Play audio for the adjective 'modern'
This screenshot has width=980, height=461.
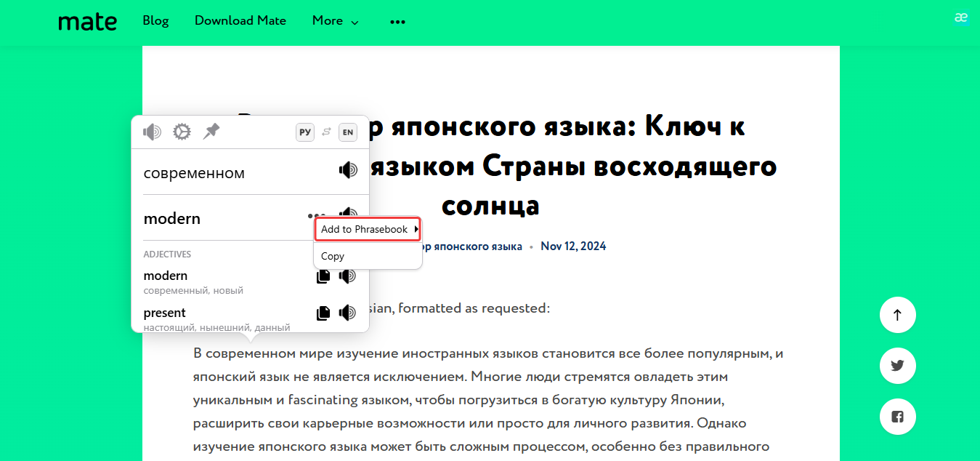pos(348,276)
